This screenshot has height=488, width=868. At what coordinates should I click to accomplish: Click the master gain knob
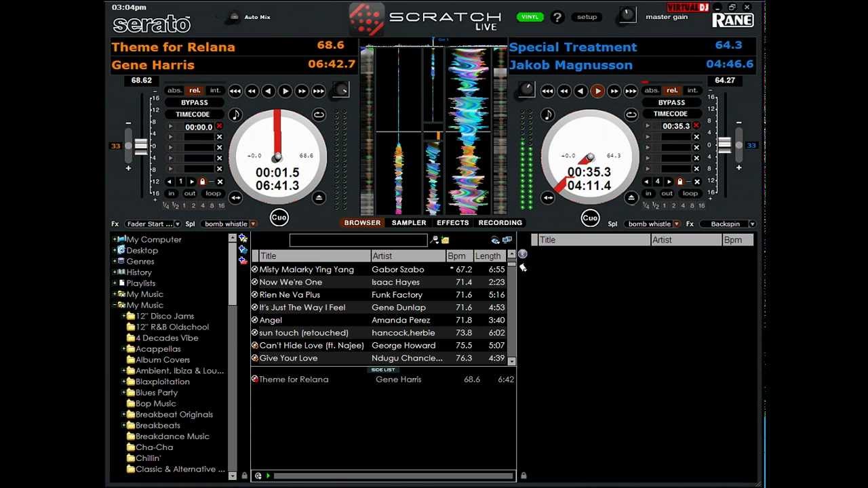coord(627,15)
